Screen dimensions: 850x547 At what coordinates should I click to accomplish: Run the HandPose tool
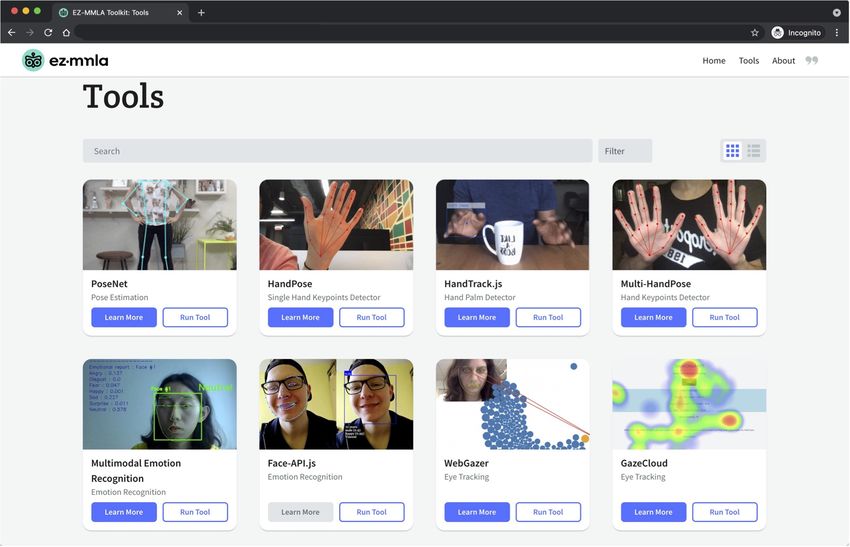click(x=372, y=317)
